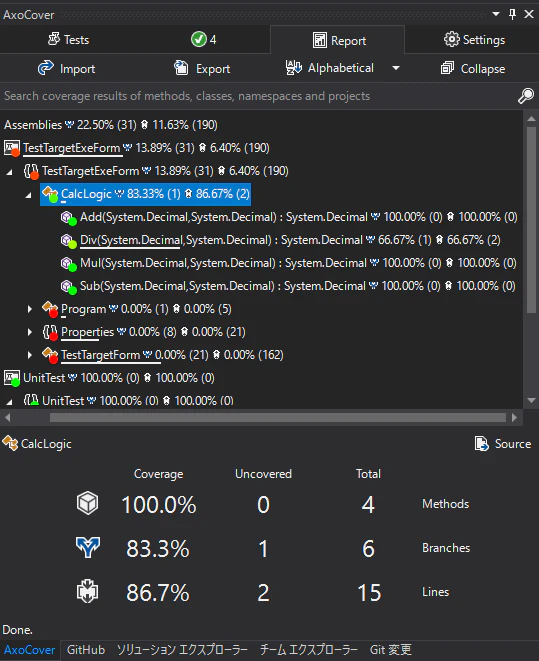Click the CalcLogic icon in details header
Image resolution: width=539 pixels, height=661 pixels.
coord(10,443)
